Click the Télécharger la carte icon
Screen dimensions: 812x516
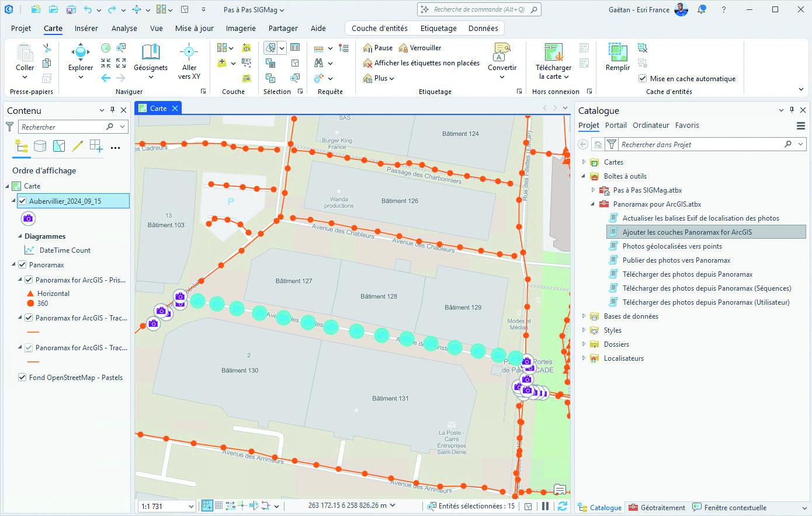click(554, 52)
